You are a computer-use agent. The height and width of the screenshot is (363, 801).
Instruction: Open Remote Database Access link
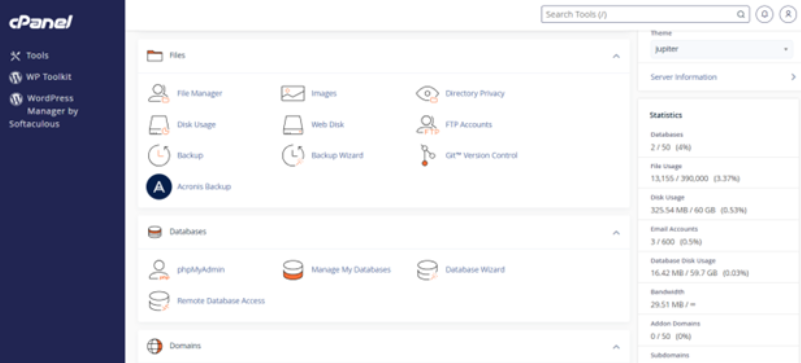[221, 301]
